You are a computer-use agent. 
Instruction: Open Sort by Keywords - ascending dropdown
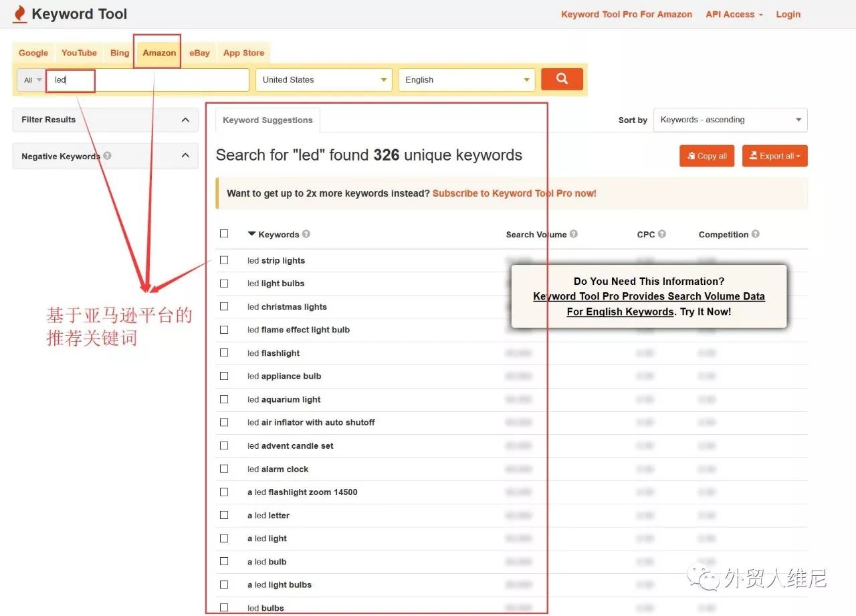(730, 120)
